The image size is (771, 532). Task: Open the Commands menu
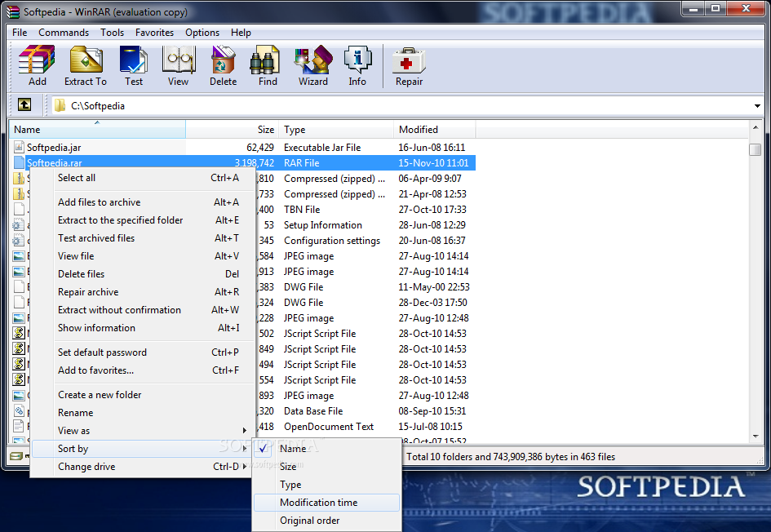coord(64,33)
